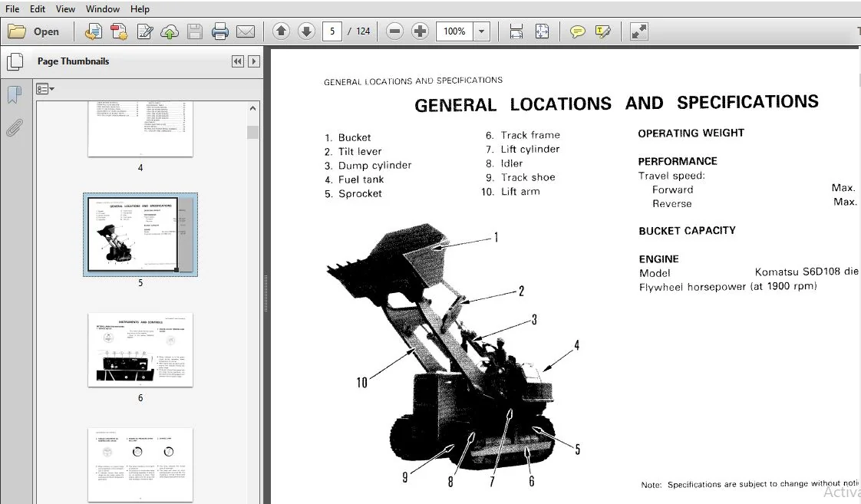The image size is (861, 504).
Task: Click the fit one full page icon
Action: (542, 31)
